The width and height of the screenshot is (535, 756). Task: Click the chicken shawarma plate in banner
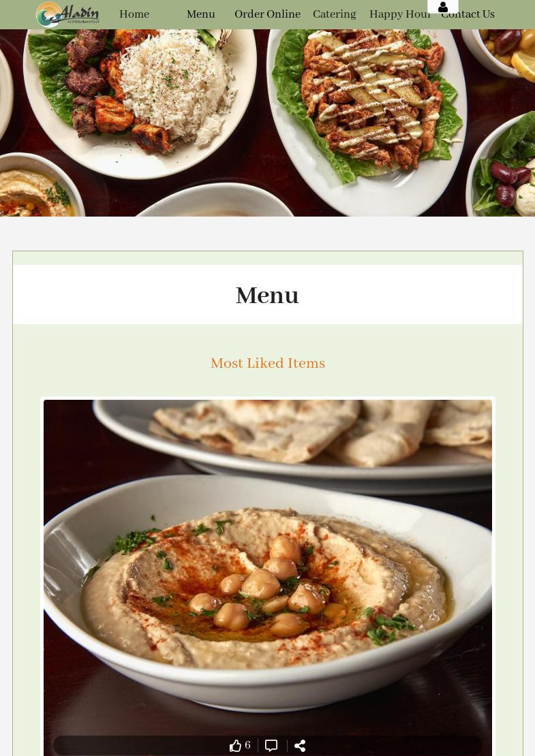point(367,121)
